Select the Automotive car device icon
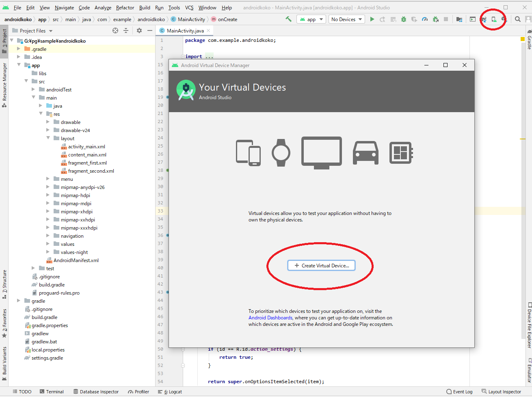This screenshot has width=532, height=397. 365,153
